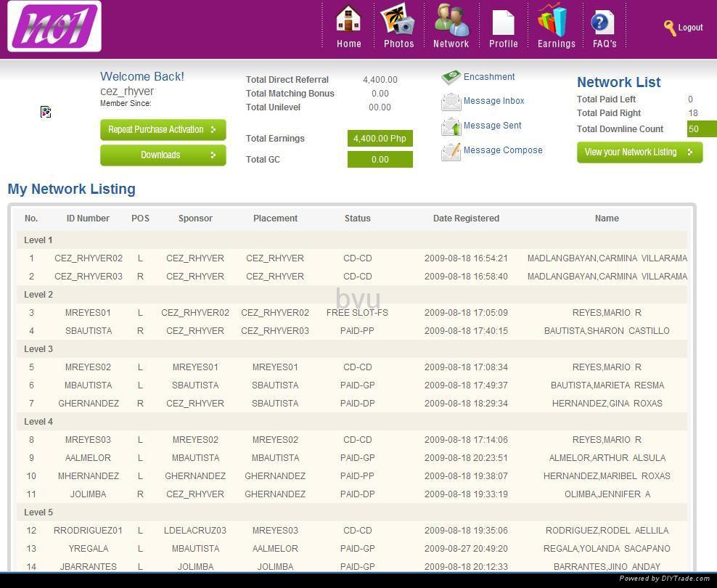Image resolution: width=717 pixels, height=588 pixels.
Task: Select ID SBAUTISTA in row 4
Action: click(x=89, y=331)
